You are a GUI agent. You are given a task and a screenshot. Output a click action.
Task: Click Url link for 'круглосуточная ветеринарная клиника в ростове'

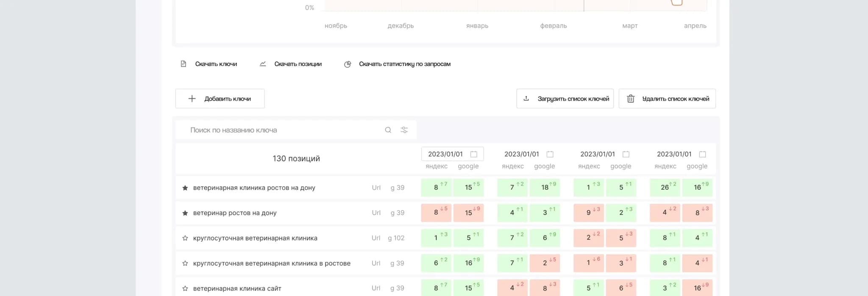(x=376, y=263)
